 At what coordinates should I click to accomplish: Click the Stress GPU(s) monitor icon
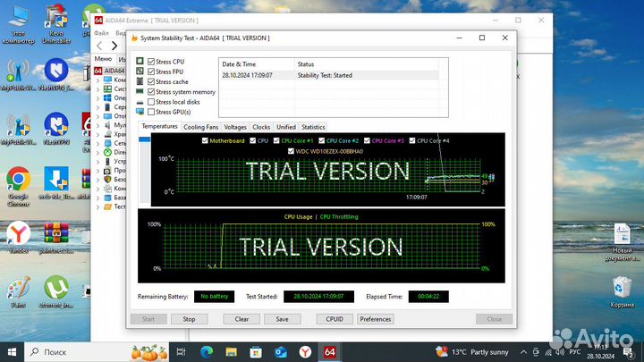[140, 112]
